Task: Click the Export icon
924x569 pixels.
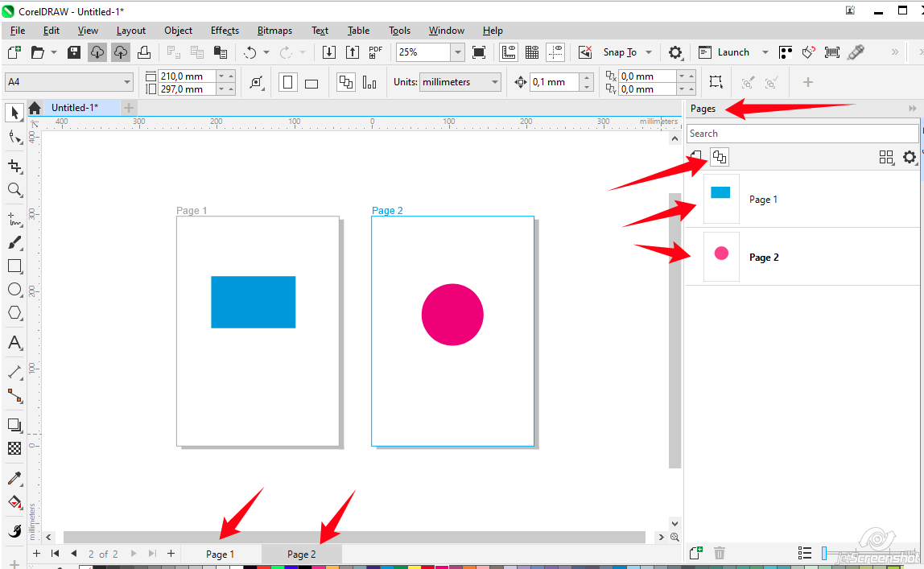Action: click(x=353, y=52)
